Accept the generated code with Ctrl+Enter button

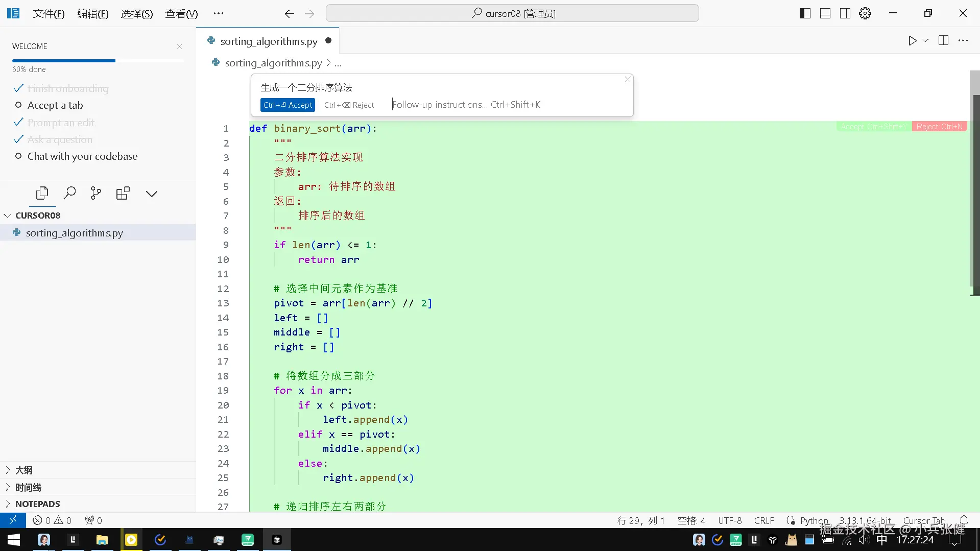point(288,105)
